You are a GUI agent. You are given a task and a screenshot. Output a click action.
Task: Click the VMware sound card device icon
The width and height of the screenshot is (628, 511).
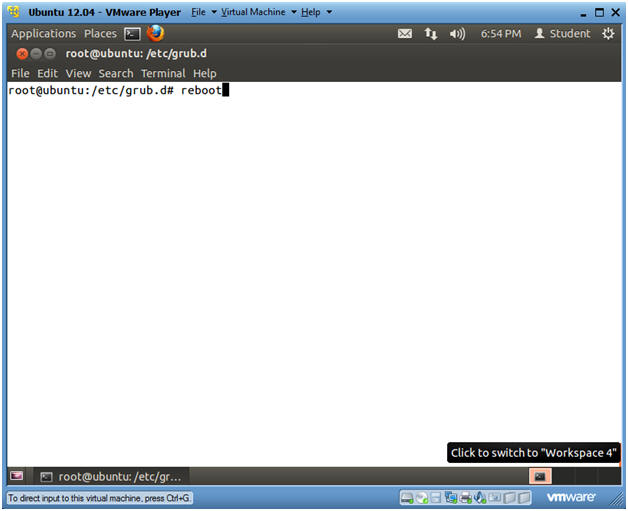[479, 497]
